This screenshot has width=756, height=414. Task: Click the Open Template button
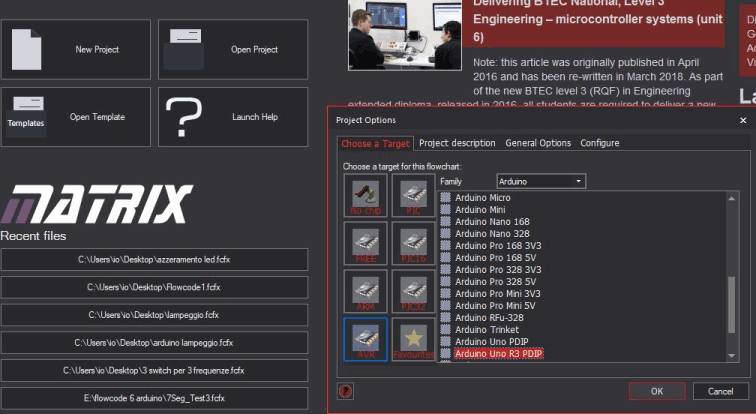point(76,117)
